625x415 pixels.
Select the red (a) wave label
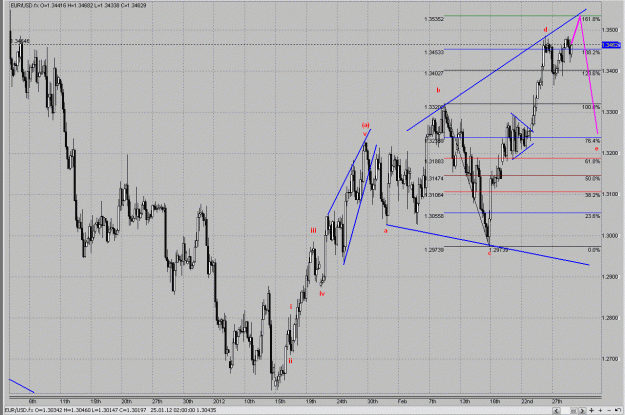point(366,125)
